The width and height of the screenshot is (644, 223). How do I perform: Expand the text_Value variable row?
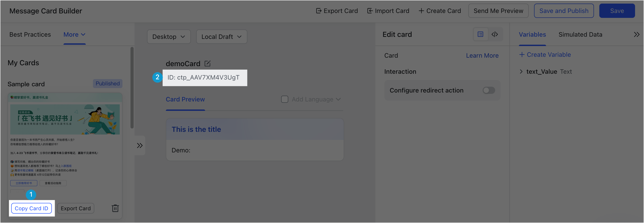(x=521, y=72)
